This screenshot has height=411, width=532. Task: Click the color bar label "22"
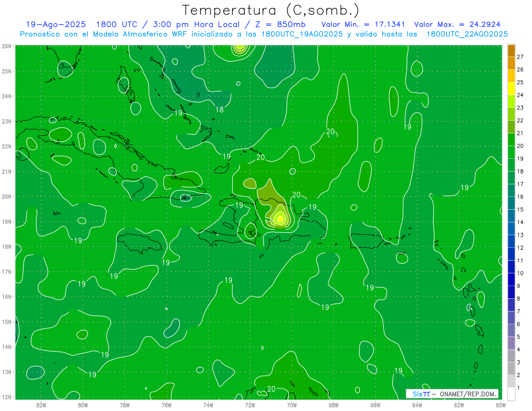[520, 121]
